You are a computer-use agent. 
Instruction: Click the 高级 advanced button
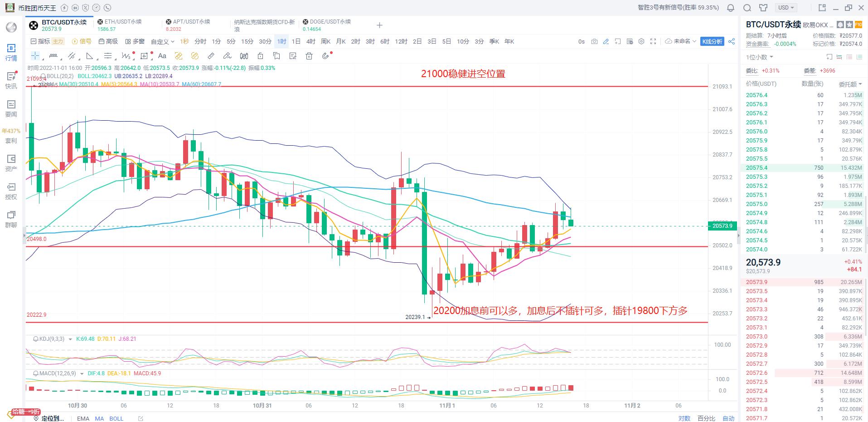108,41
